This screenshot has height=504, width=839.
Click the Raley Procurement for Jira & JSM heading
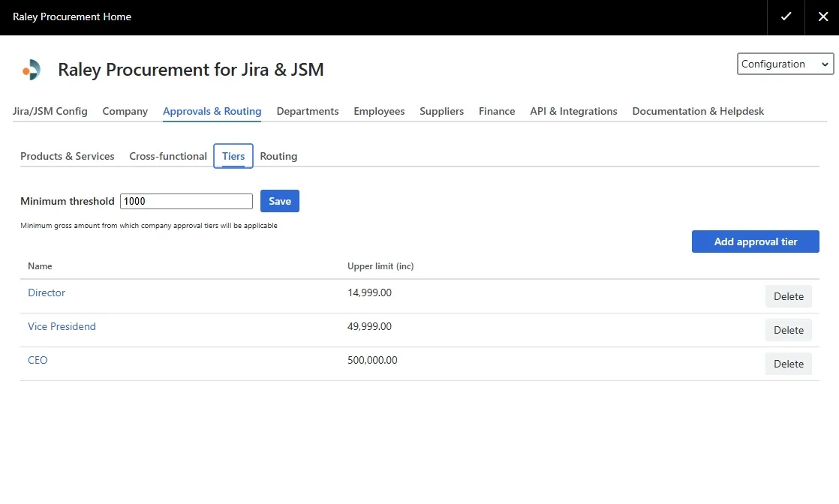[191, 70]
